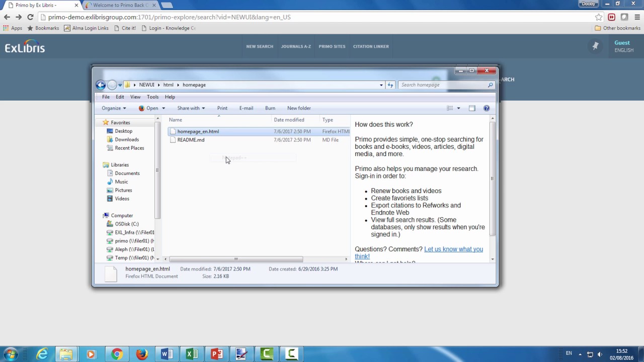Open Explorer help question mark icon
644x362 pixels.
click(x=487, y=108)
